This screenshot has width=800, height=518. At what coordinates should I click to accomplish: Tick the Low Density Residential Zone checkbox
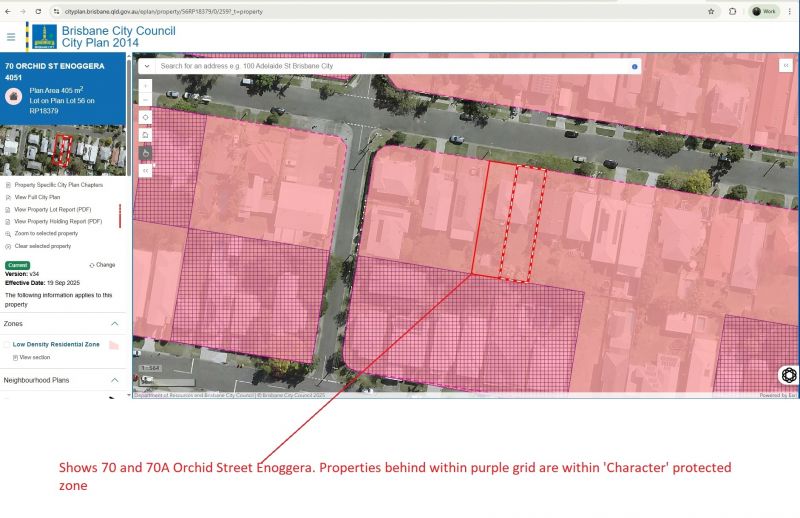click(7, 344)
